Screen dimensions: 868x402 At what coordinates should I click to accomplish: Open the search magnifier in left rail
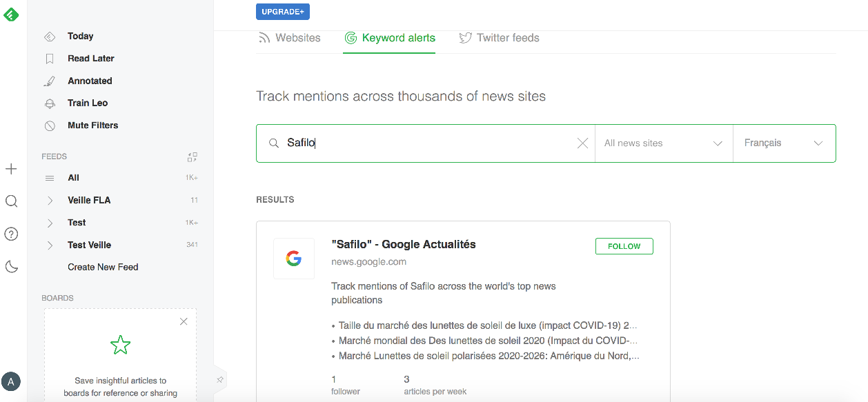point(11,201)
